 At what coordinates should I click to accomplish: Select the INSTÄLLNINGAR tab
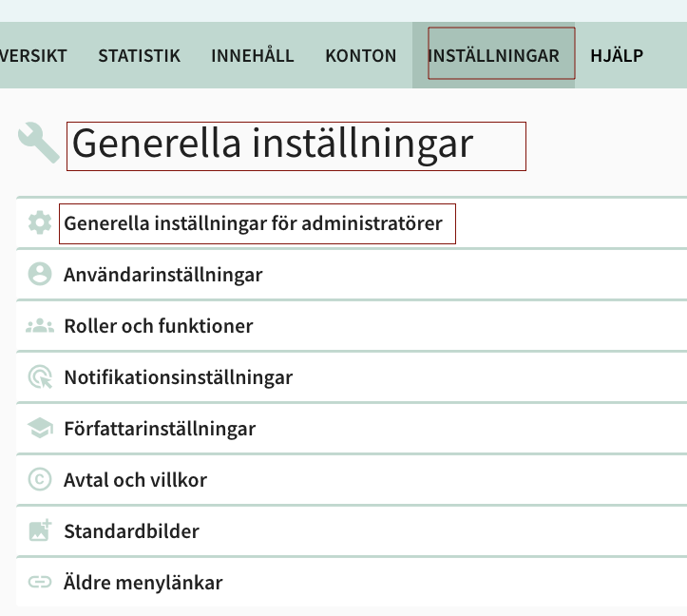[x=493, y=55]
